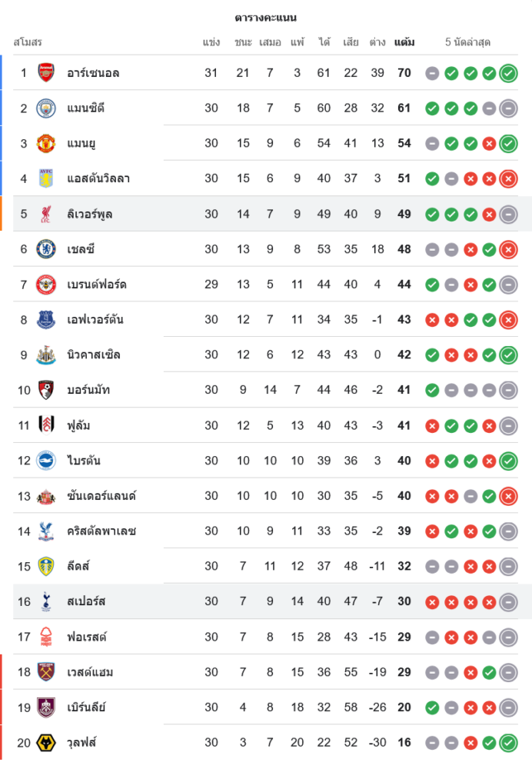Image resolution: width=532 pixels, height=769 pixels.
Task: Click the Chelsea club crest
Action: pyautogui.click(x=46, y=249)
